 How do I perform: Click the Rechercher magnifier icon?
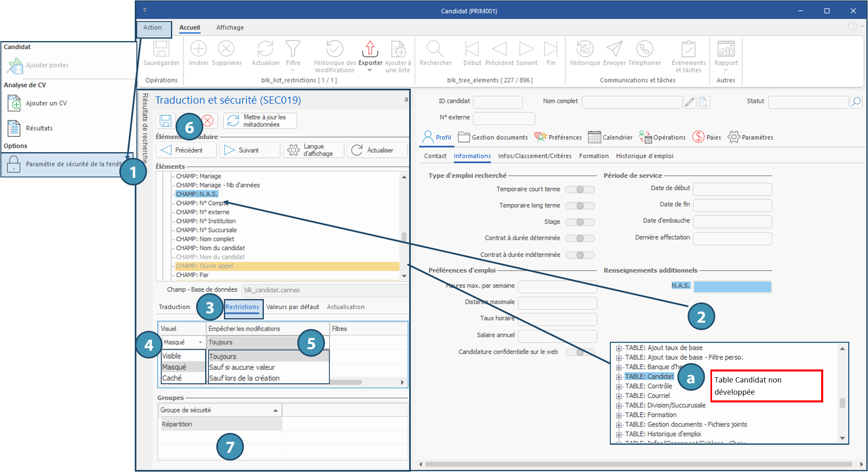tap(435, 49)
